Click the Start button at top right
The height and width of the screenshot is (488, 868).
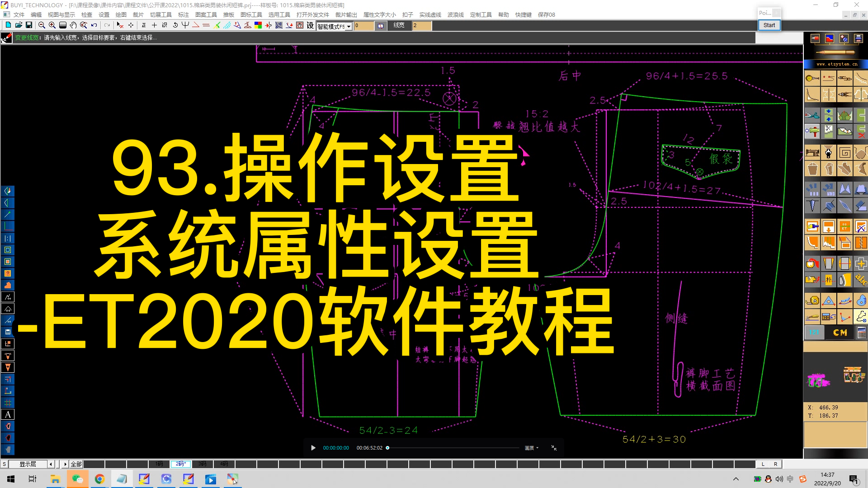click(x=769, y=25)
